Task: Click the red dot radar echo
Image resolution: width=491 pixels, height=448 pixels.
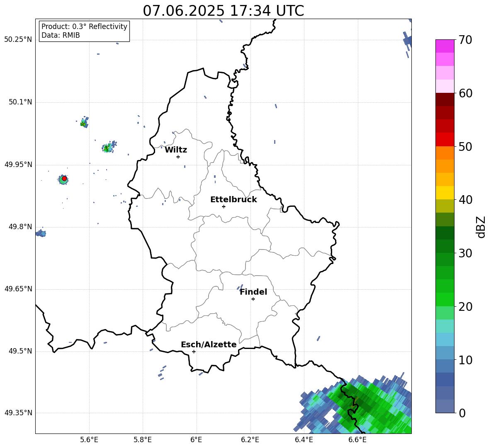Action: (x=64, y=179)
